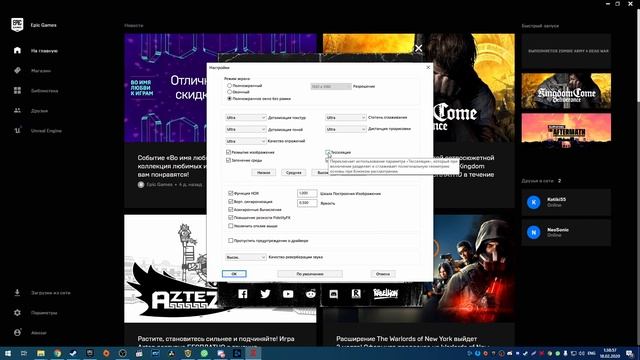The image size is (640, 360).
Task: Open Степень сглаживания dropdown
Action: point(345,118)
